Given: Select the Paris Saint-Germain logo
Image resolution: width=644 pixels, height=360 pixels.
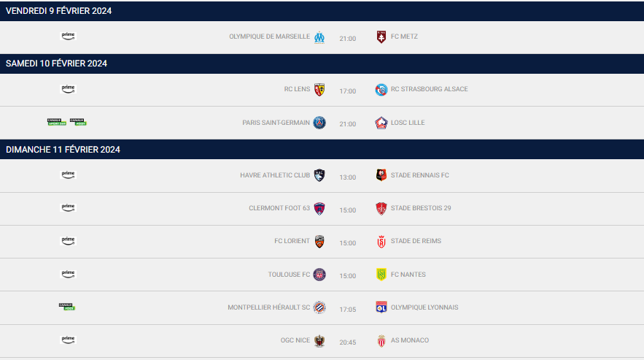Looking at the screenshot, I should click(319, 123).
